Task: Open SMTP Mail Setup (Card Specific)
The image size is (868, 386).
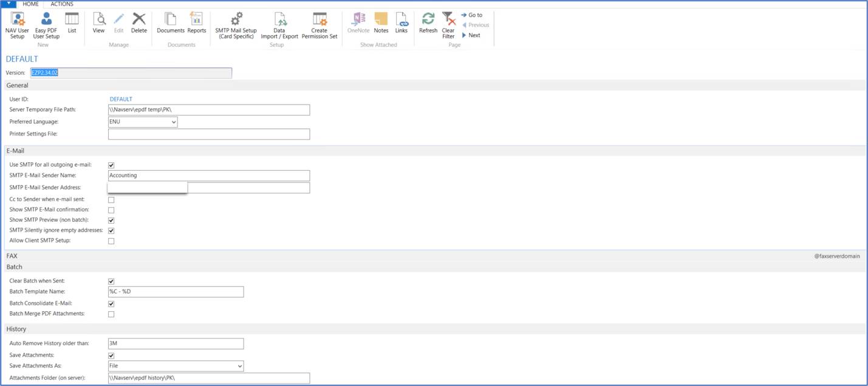Action: coord(236,26)
